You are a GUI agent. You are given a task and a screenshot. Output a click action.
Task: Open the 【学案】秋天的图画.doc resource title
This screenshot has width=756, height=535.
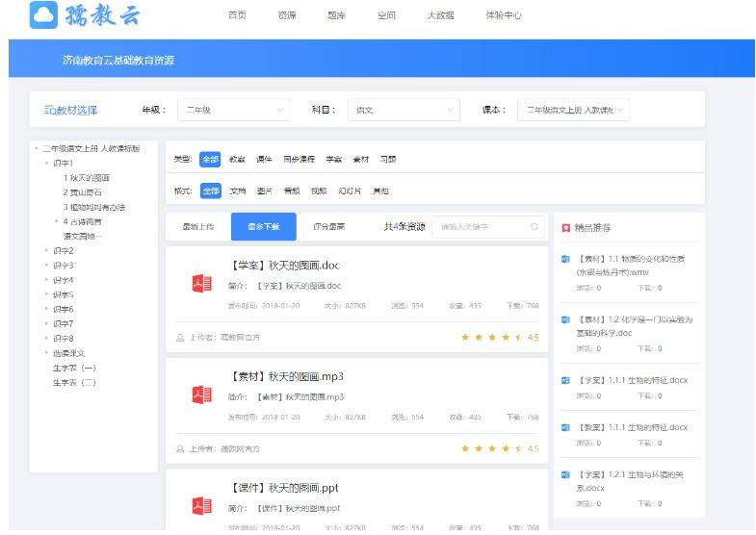pyautogui.click(x=285, y=266)
